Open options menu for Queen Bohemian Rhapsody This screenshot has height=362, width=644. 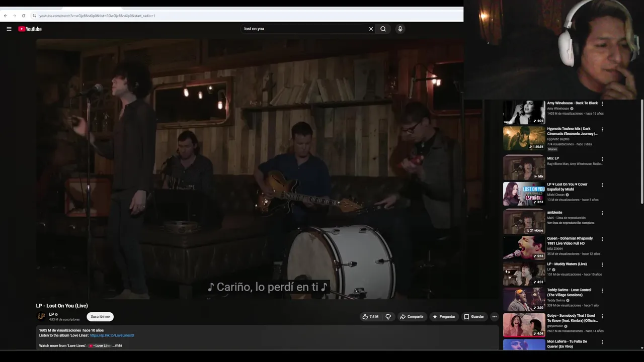click(602, 239)
